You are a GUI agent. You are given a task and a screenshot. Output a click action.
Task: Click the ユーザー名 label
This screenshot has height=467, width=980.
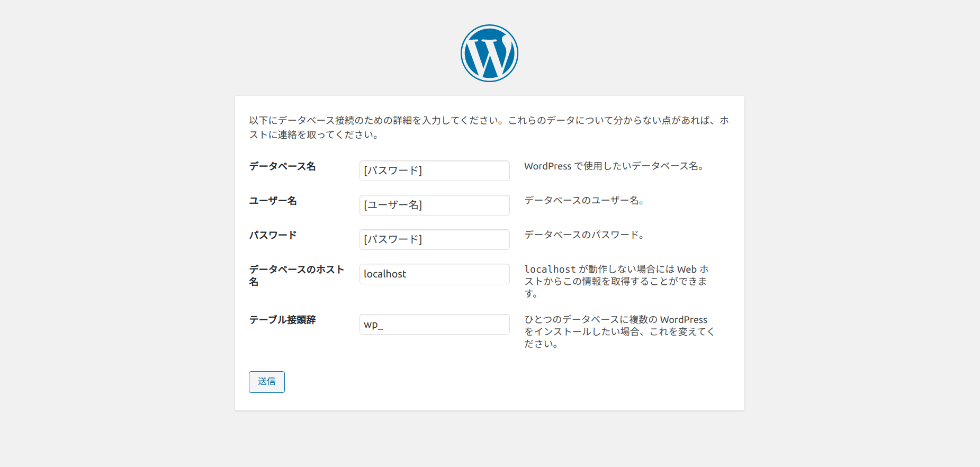[x=273, y=201]
